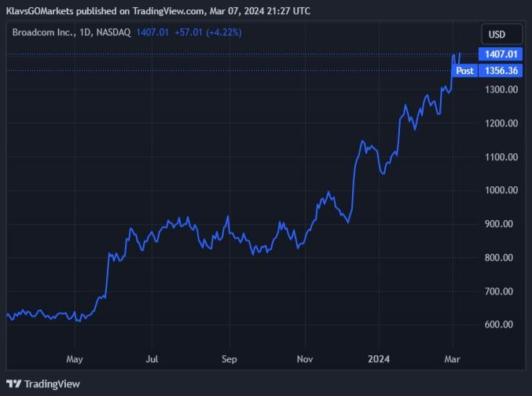Click the 1356.36 post-market price label
The image size is (532, 396).
pos(501,71)
